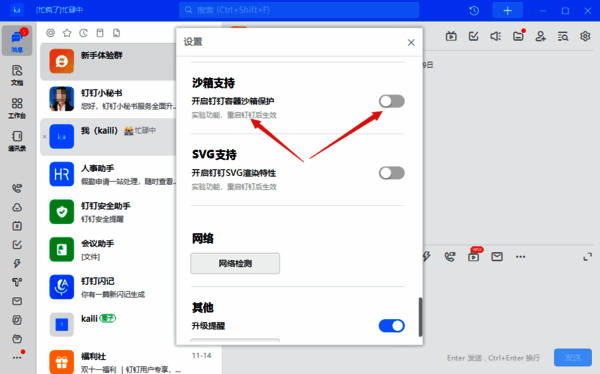The height and width of the screenshot is (374, 600).
Task: Open the Documents section in sidebar
Action: (x=17, y=75)
